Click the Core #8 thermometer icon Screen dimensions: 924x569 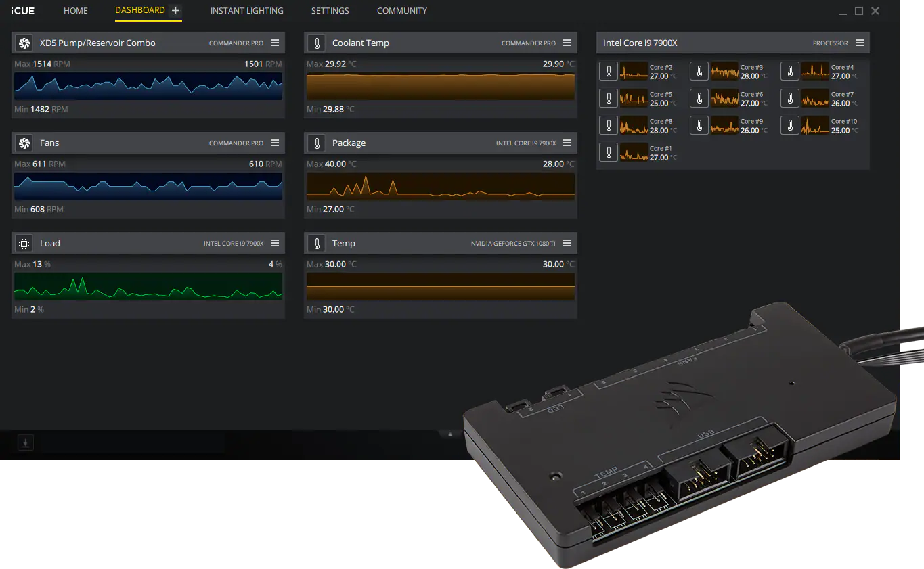[x=609, y=125]
